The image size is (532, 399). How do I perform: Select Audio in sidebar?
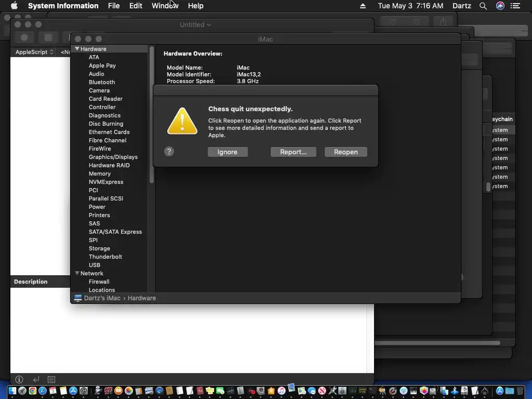tap(96, 74)
